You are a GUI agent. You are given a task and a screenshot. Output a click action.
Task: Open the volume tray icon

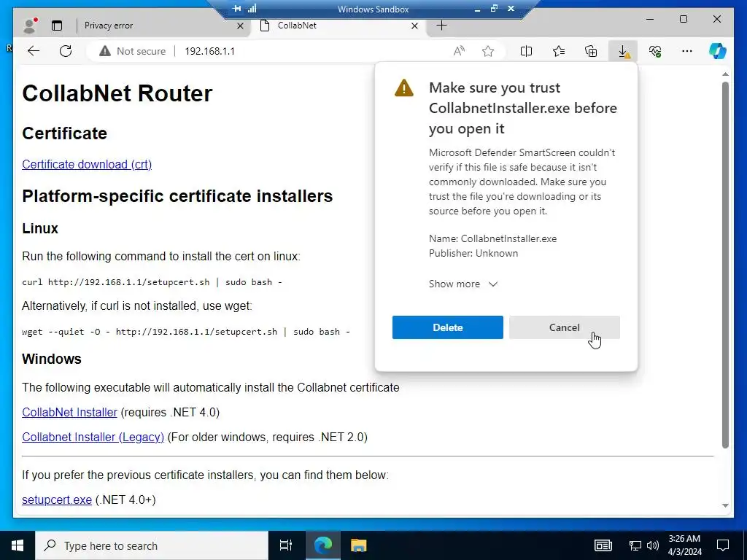652,545
